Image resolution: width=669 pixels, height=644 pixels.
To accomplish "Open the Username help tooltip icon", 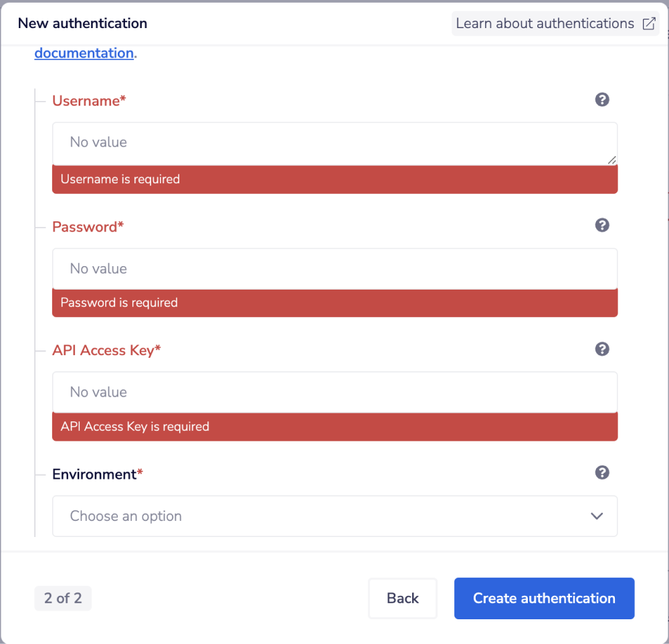I will point(602,100).
